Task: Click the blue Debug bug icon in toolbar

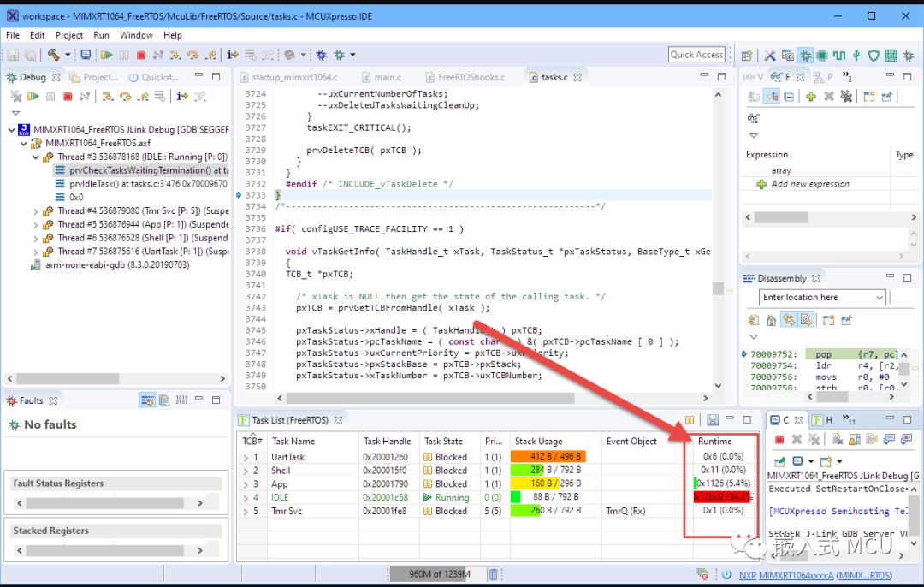Action: 321,55
